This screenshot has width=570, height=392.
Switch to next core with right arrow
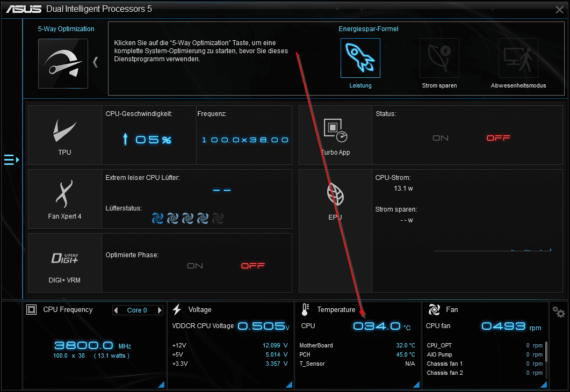pos(160,310)
